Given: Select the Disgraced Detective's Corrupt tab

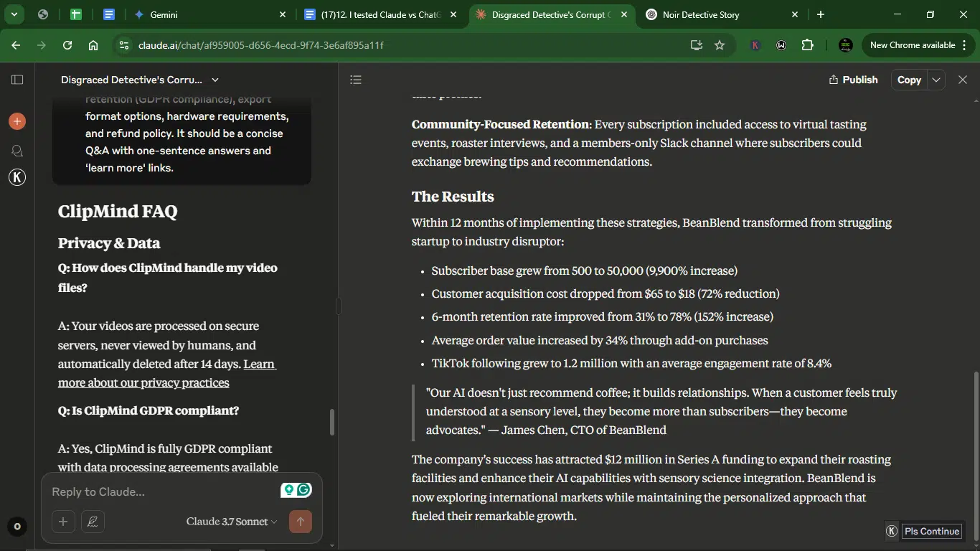Looking at the screenshot, I should [x=552, y=14].
